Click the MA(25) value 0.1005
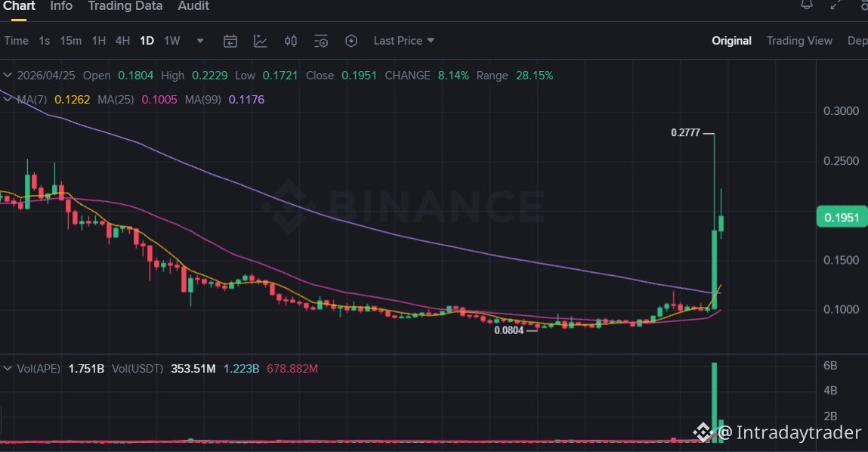 coord(159,100)
